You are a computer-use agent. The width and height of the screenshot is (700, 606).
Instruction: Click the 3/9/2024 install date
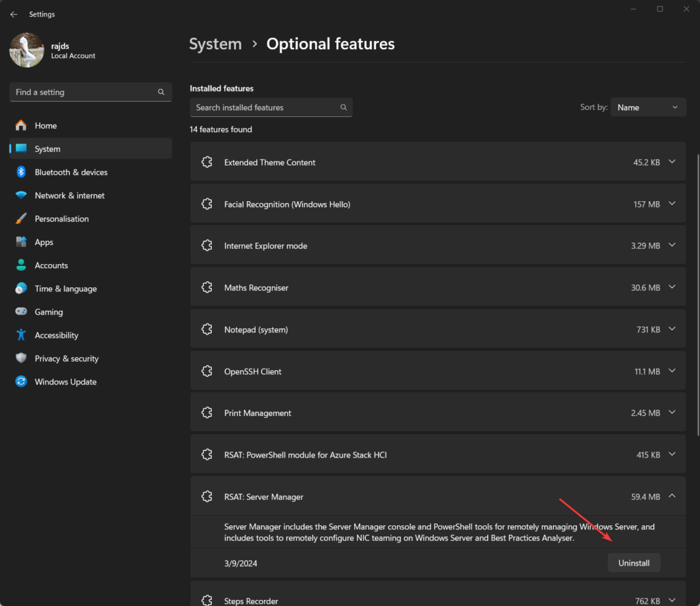coord(241,564)
